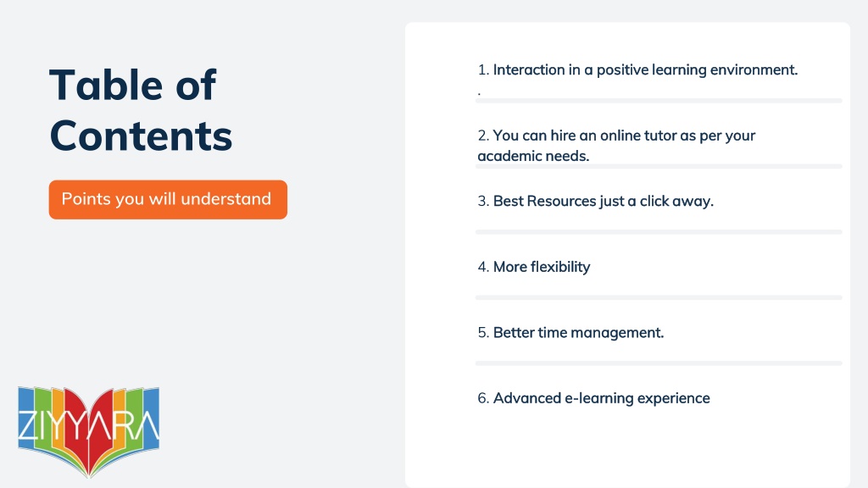The height and width of the screenshot is (488, 868).
Task: Click the divider line below 'Better time management'
Action: coord(659,363)
